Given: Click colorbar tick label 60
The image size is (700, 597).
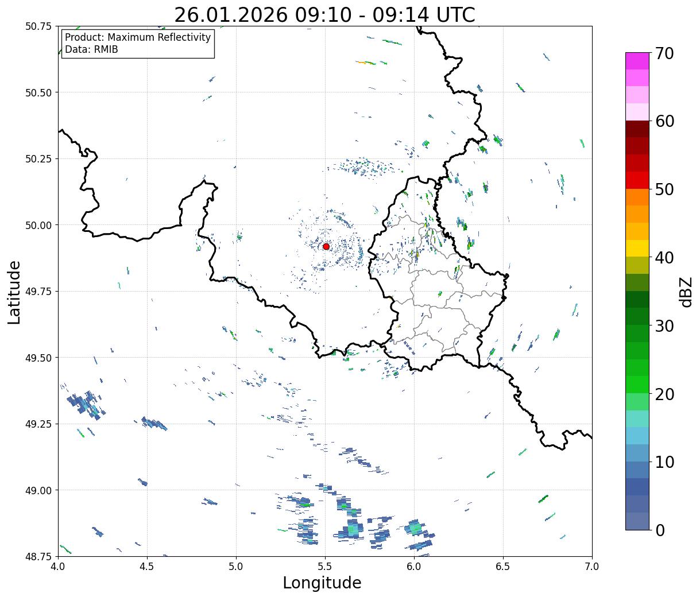Looking at the screenshot, I should 664,121.
